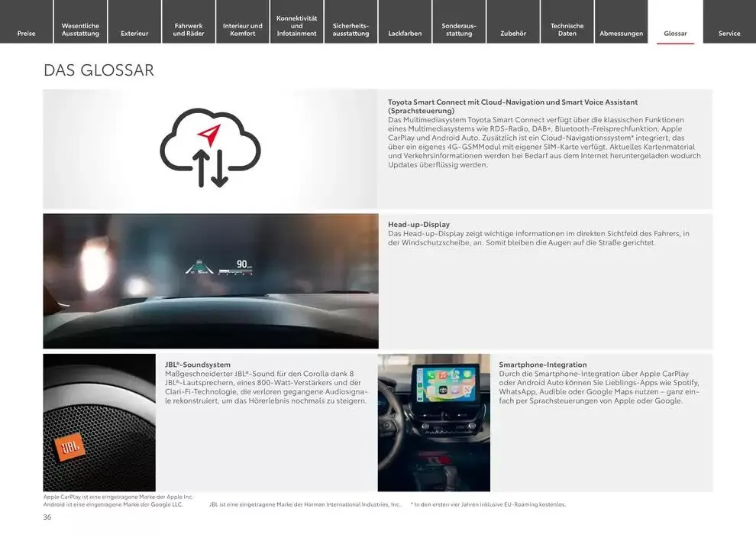Click the JBL-Soundsystem heading
Viewport: 756px width, 535px height.
[198, 365]
